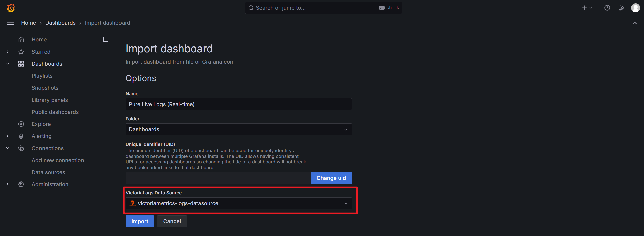Click the UID input field
The height and width of the screenshot is (236, 644).
click(218, 178)
